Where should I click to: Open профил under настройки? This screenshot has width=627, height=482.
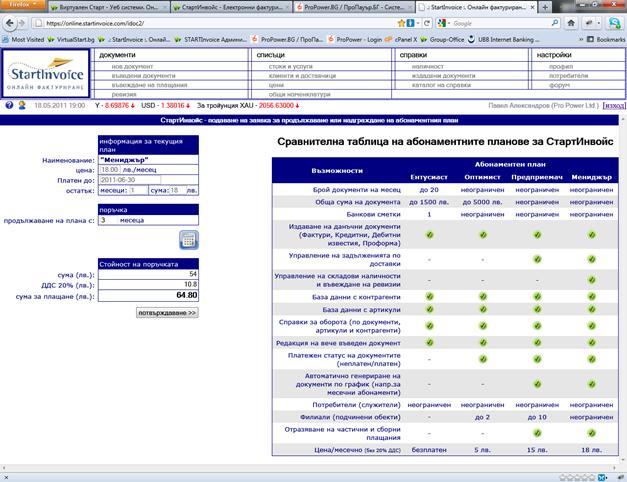(561, 66)
